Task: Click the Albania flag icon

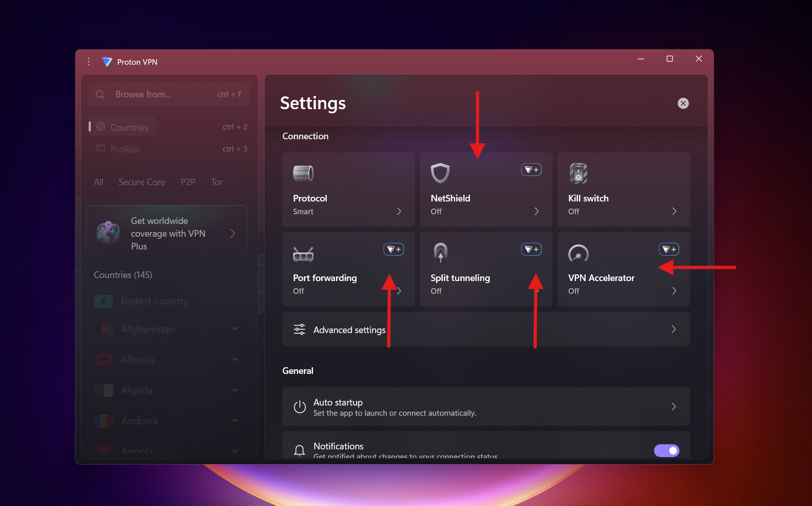Action: click(104, 360)
